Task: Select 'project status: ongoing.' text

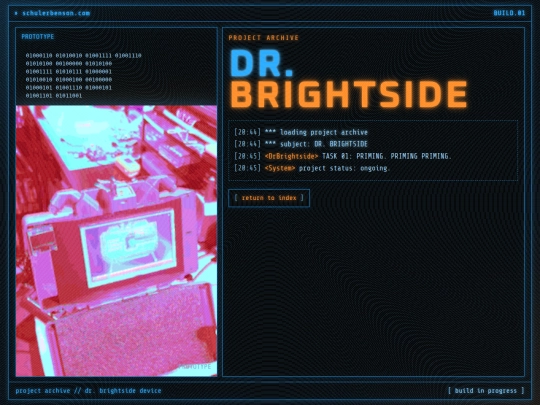Action: click(x=344, y=168)
